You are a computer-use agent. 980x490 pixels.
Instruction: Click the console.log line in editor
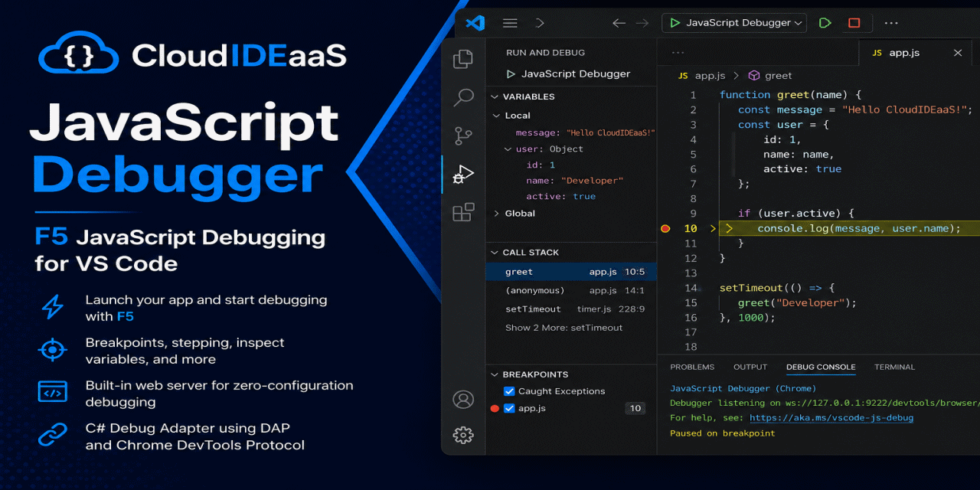[x=858, y=228]
